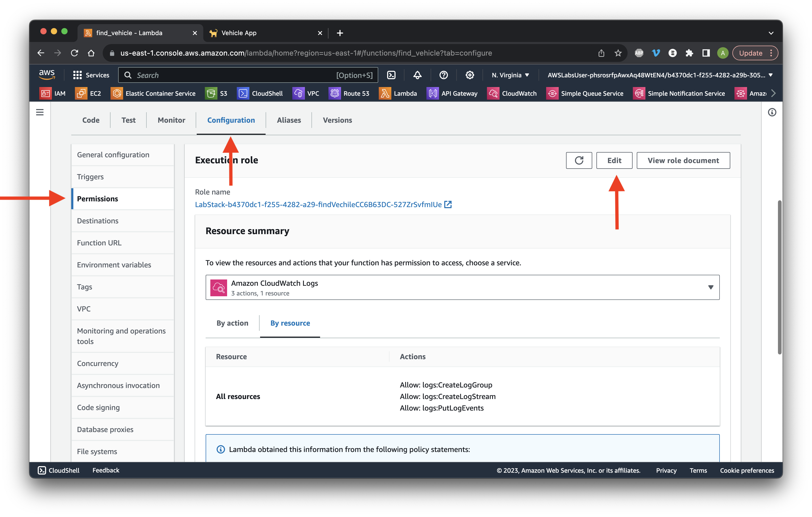This screenshot has height=517, width=812.
Task: Open the IAM service shortcut
Action: (53, 94)
